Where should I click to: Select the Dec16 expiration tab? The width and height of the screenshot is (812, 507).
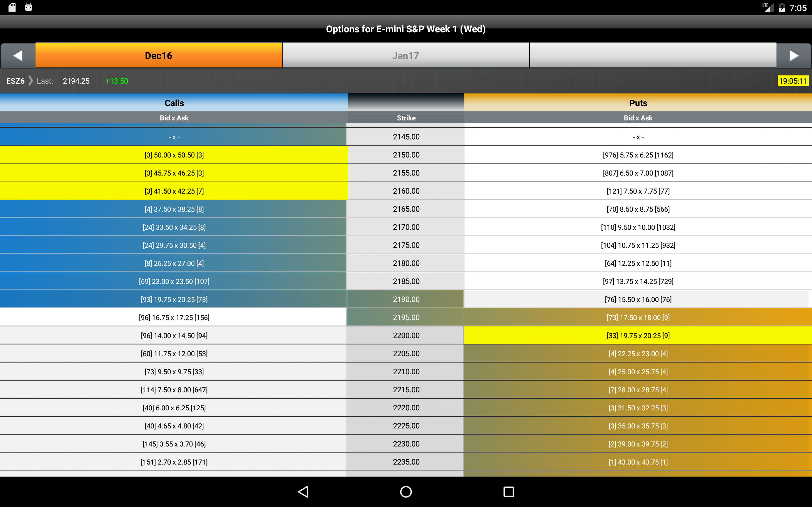tap(158, 55)
